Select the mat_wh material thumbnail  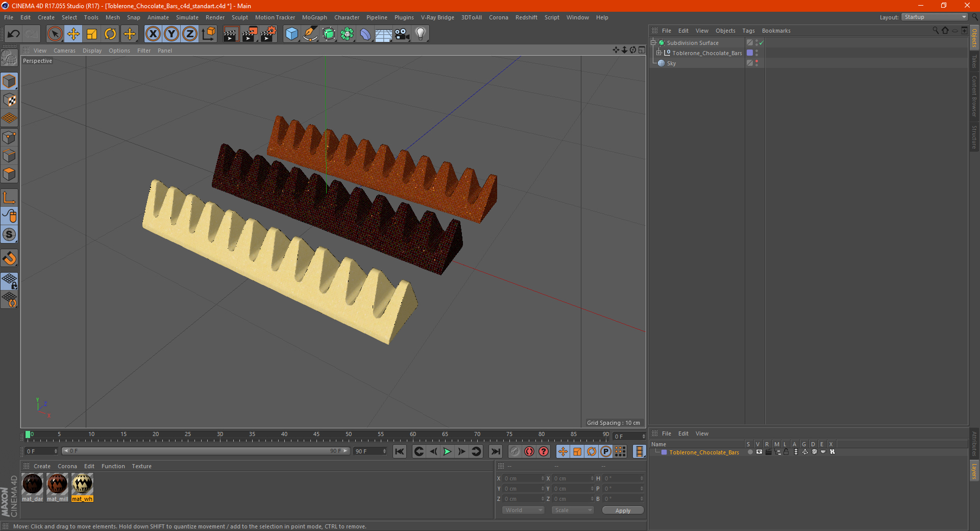click(82, 488)
